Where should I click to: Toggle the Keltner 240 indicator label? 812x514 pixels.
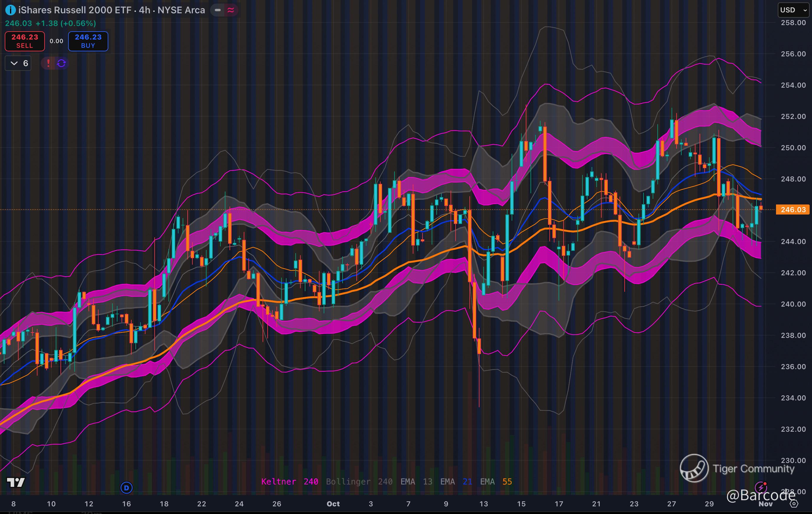pyautogui.click(x=289, y=482)
